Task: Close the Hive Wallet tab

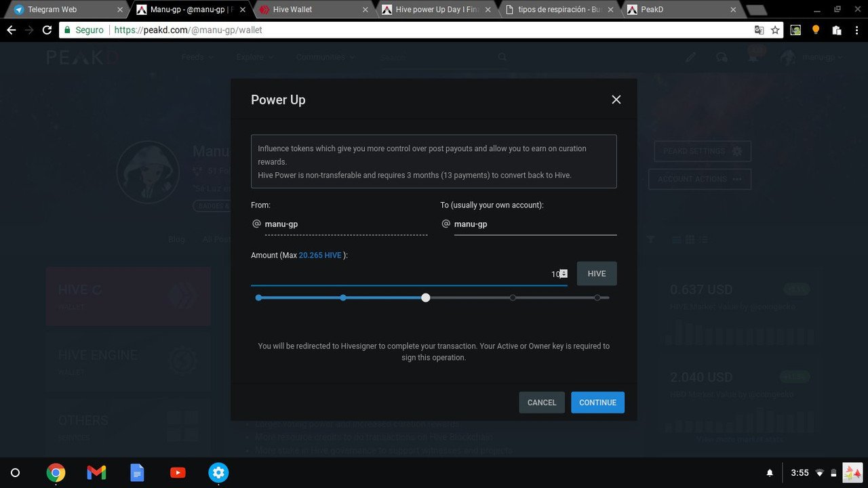Action: coord(366,10)
